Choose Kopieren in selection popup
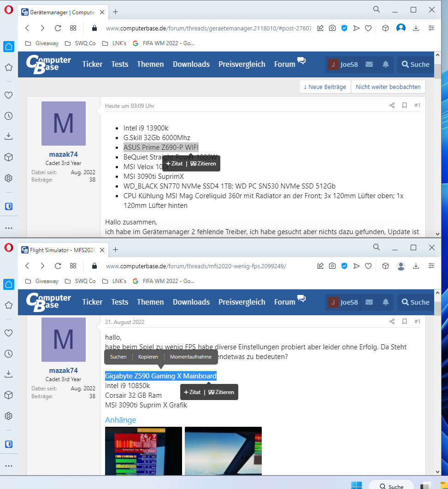 [148, 357]
